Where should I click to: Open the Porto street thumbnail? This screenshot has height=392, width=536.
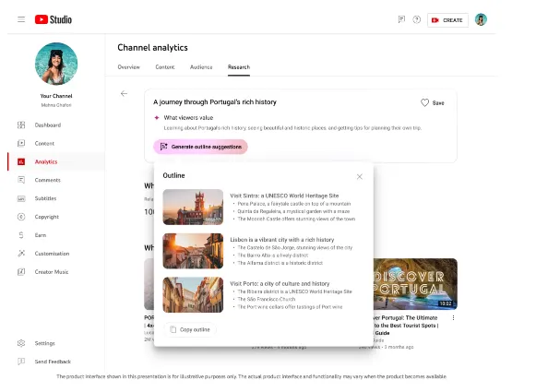pyautogui.click(x=193, y=295)
